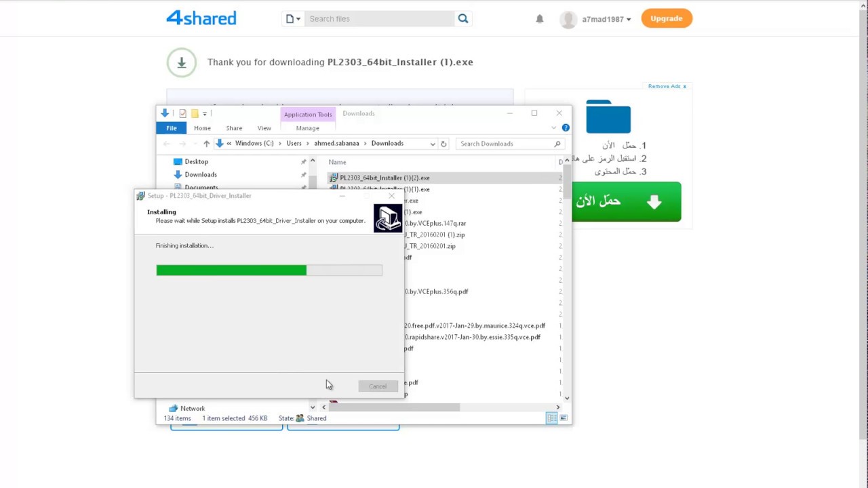Click the blue folder image in the ad
Image resolution: width=868 pixels, height=488 pixels.
pyautogui.click(x=608, y=117)
